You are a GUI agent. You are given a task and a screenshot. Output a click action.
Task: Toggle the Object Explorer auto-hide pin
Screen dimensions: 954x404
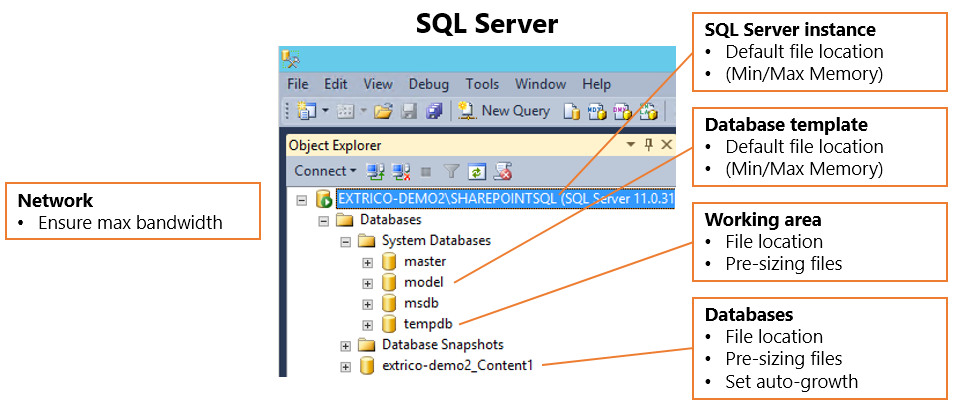coord(648,145)
